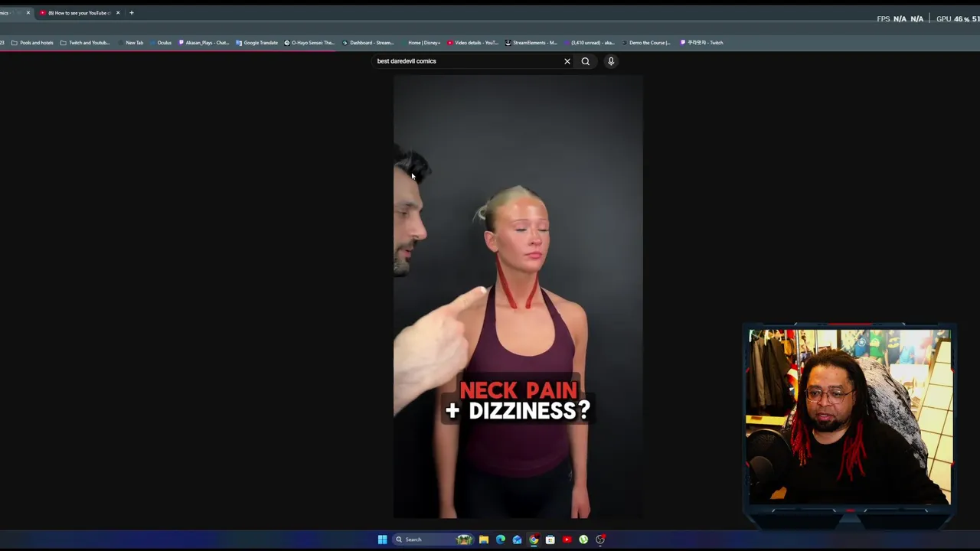Open the Mail app on the taskbar
Image resolution: width=980 pixels, height=551 pixels.
coord(517,540)
